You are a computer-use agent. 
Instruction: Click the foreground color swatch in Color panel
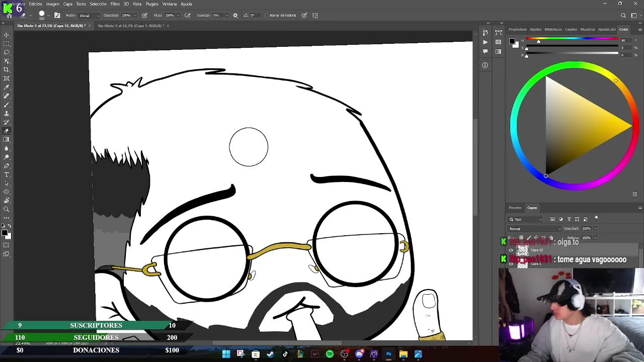point(512,41)
